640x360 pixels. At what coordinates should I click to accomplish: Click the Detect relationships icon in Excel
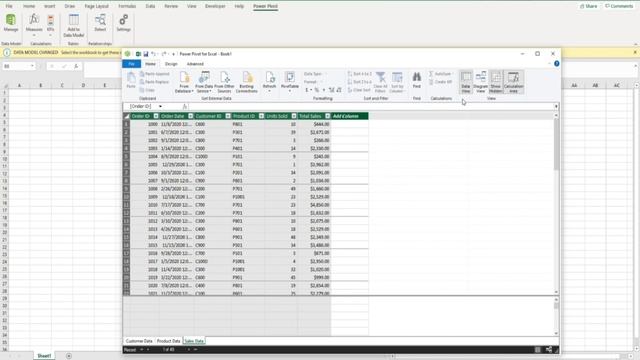pyautogui.click(x=100, y=23)
